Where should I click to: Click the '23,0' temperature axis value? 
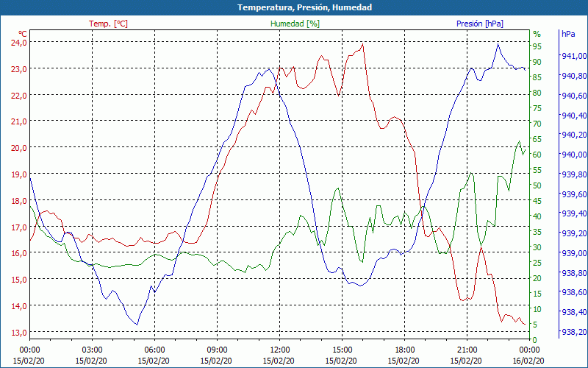[18, 69]
